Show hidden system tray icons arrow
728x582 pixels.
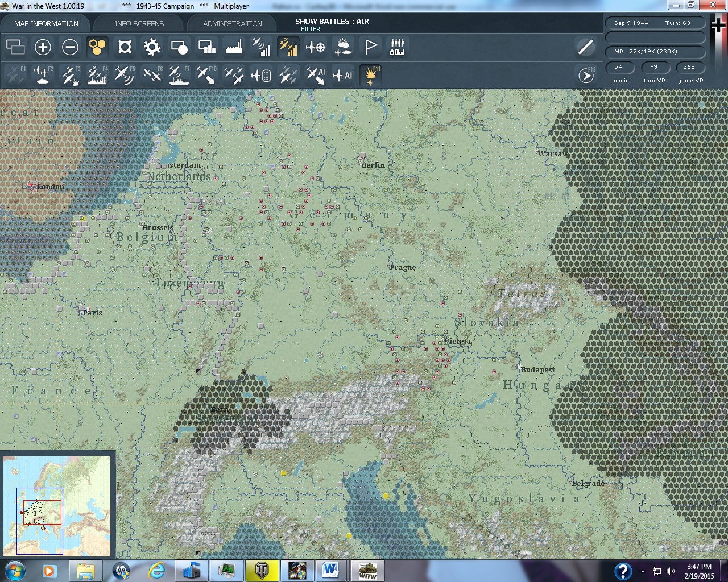pyautogui.click(x=643, y=571)
